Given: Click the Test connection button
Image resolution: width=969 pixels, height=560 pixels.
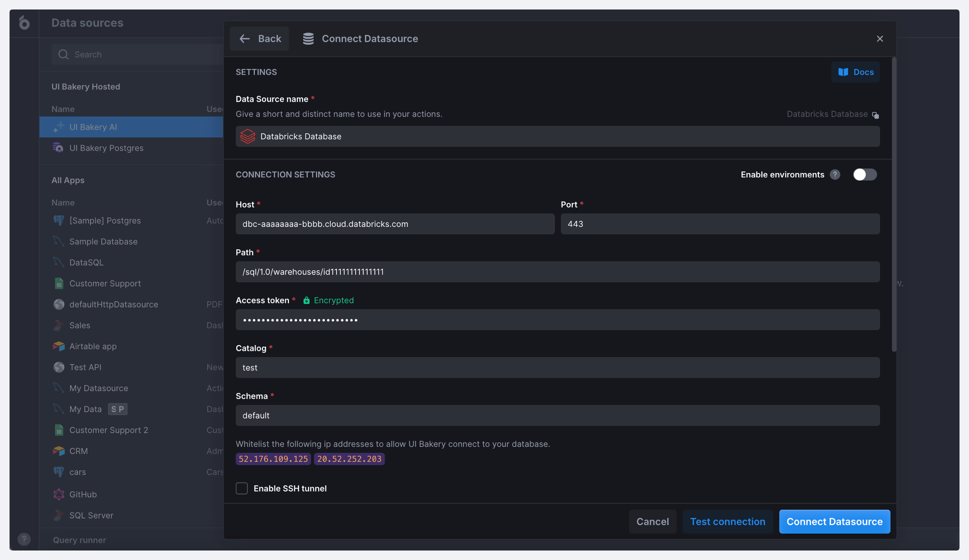Looking at the screenshot, I should (727, 522).
